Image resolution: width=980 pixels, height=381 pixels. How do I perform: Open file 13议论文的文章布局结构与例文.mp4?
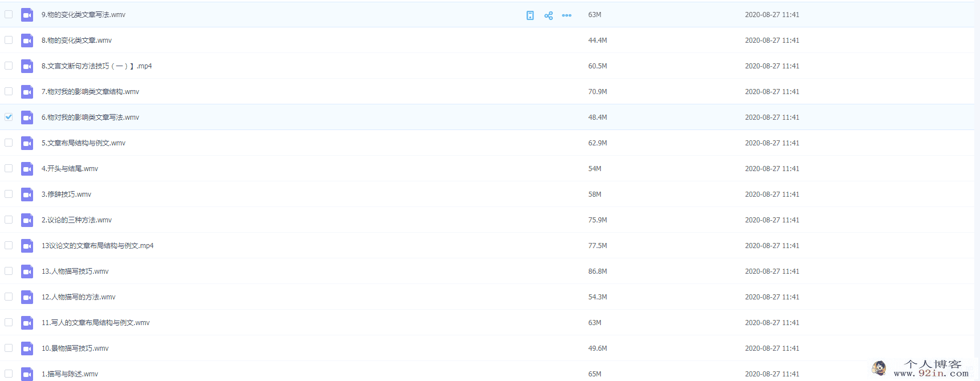[98, 246]
